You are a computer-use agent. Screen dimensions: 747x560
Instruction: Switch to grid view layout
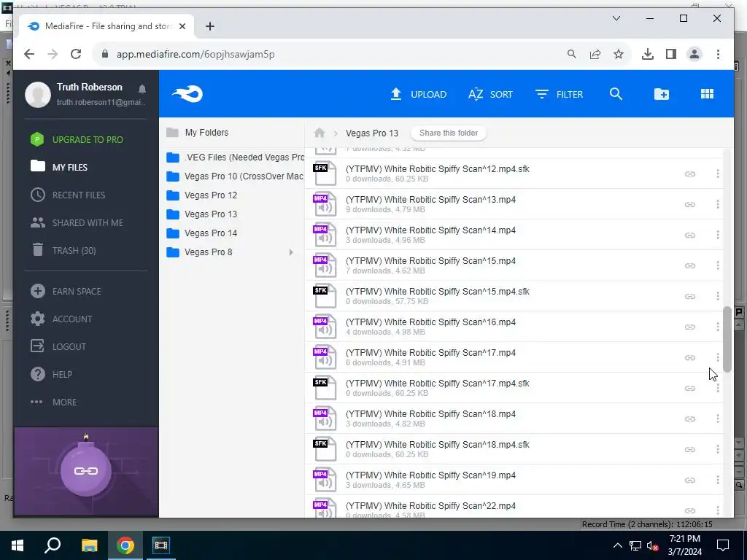[707, 94]
